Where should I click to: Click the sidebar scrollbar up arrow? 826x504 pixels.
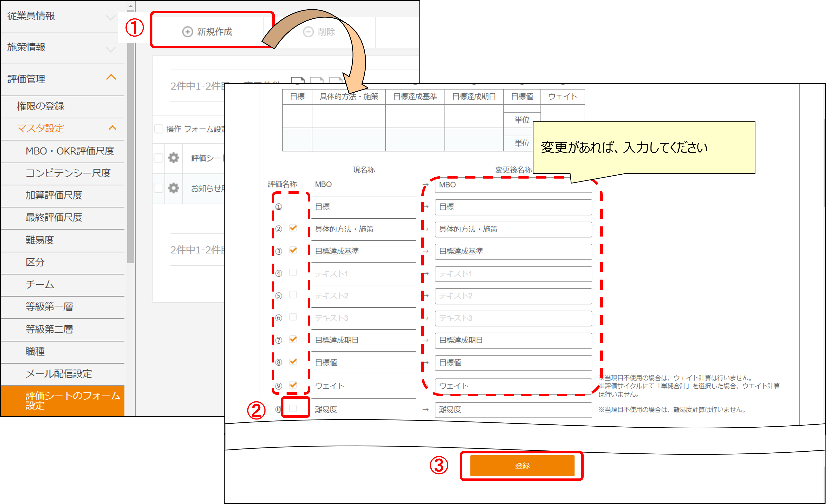point(130,6)
